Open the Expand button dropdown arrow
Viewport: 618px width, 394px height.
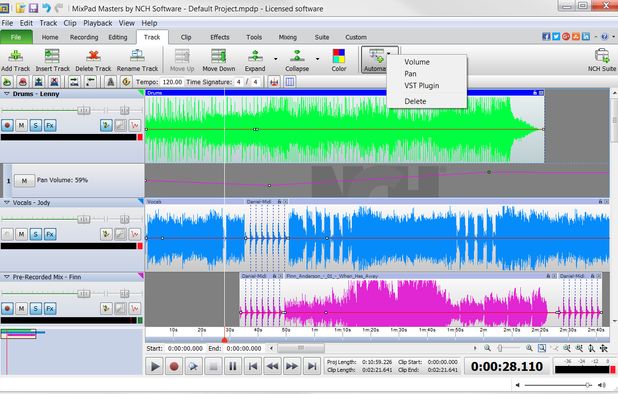[275, 59]
